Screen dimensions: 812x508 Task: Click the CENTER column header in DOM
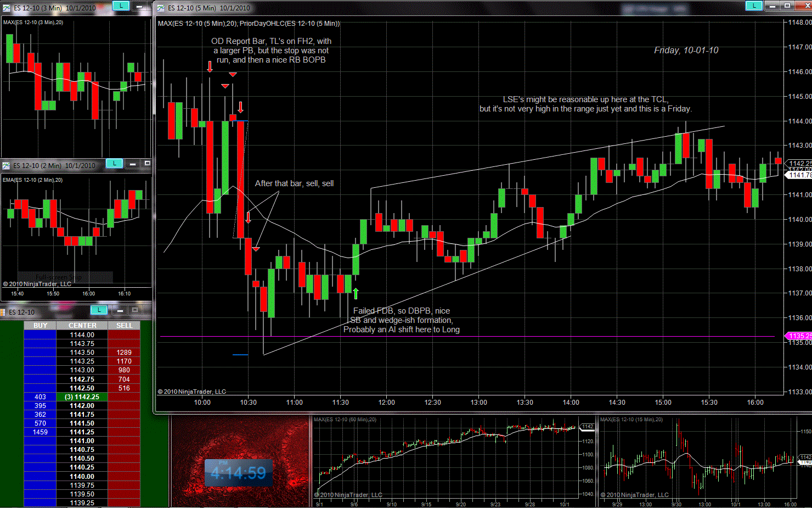[x=82, y=326]
